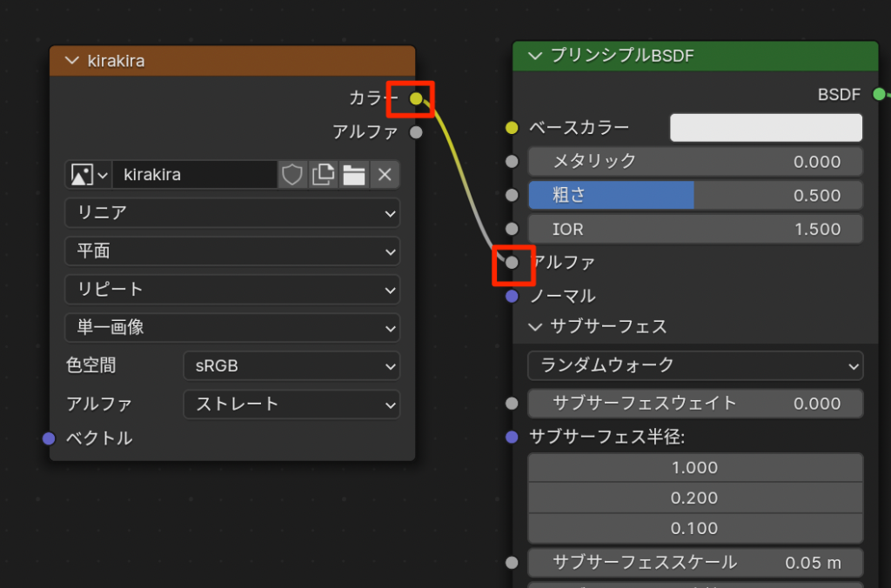
Task: Click the ベクトル input socket
Action: pos(50,438)
